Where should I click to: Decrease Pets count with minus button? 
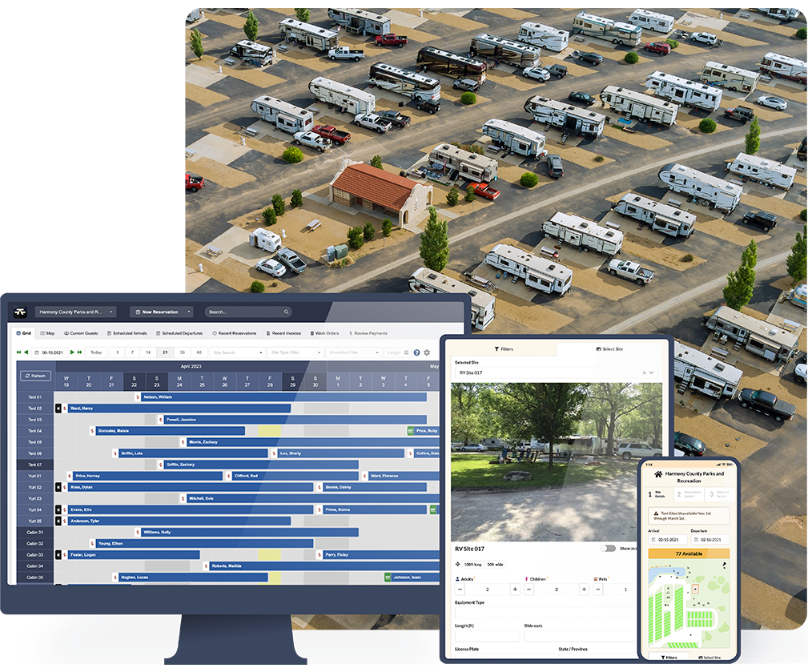pos(598,589)
